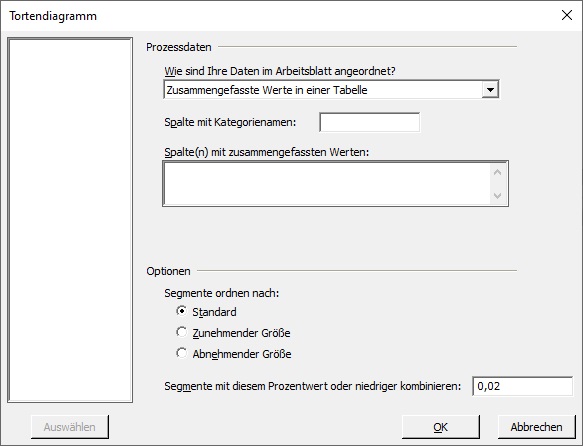The width and height of the screenshot is (583, 446).
Task: Open the data arrangement dropdown arrow
Action: tap(490, 90)
